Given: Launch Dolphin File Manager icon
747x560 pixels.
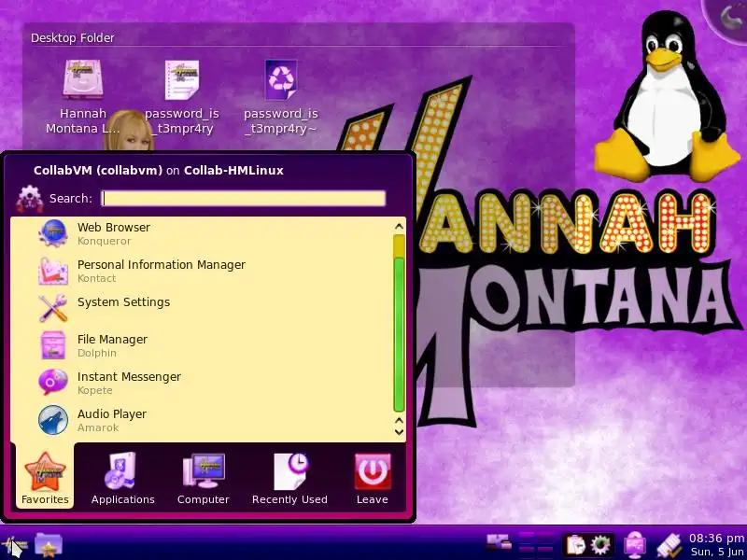Looking at the screenshot, I should coord(53,345).
